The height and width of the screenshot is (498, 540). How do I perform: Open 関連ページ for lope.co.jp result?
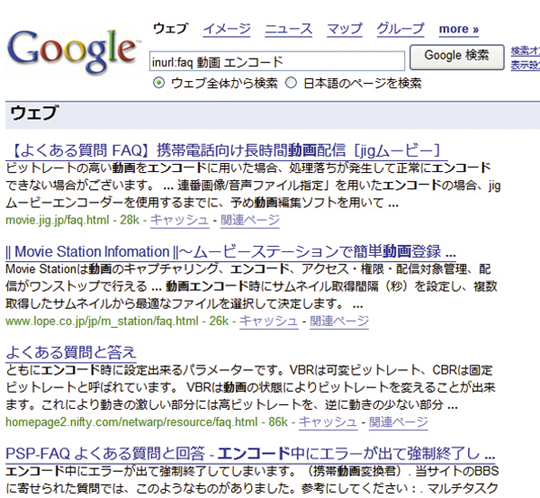(339, 321)
